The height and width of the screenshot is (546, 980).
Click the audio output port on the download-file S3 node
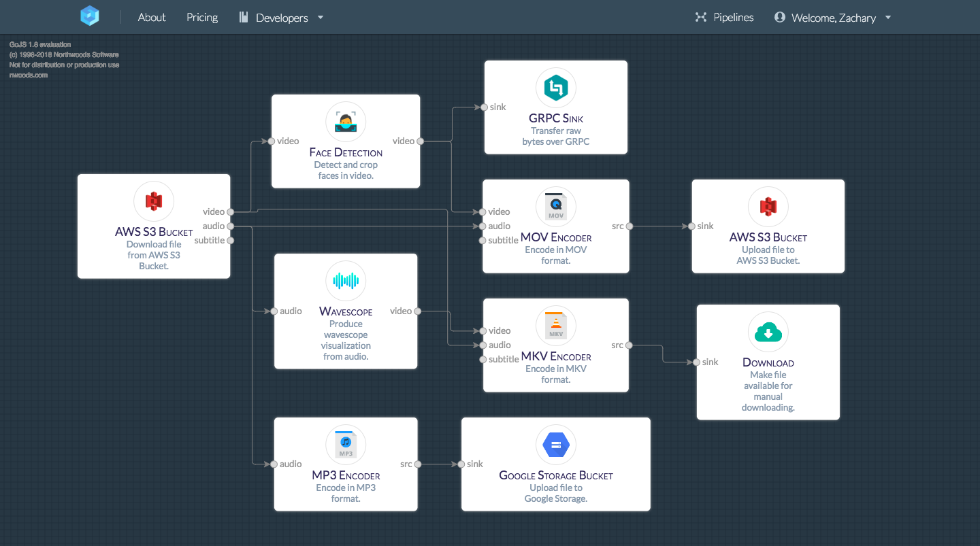click(231, 226)
